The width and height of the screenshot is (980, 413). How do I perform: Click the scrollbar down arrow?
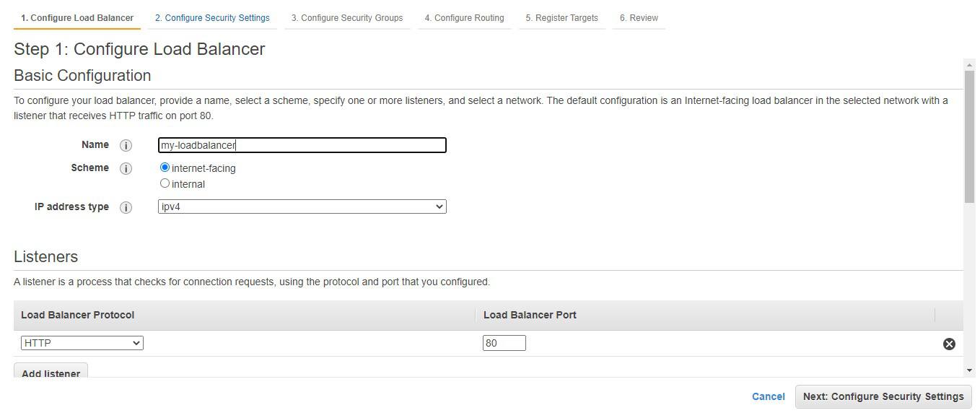click(x=969, y=370)
